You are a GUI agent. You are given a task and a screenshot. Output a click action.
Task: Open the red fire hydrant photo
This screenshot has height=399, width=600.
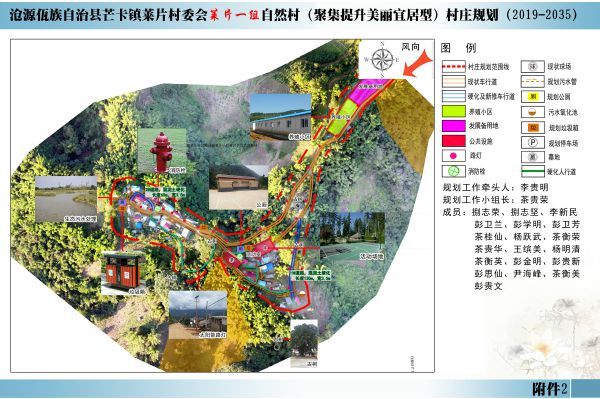tap(162, 151)
